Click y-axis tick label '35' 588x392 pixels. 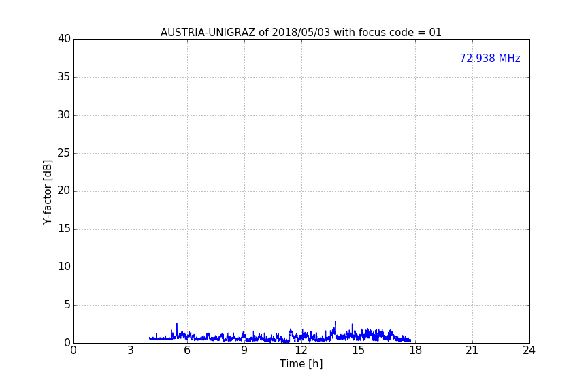[64, 77]
